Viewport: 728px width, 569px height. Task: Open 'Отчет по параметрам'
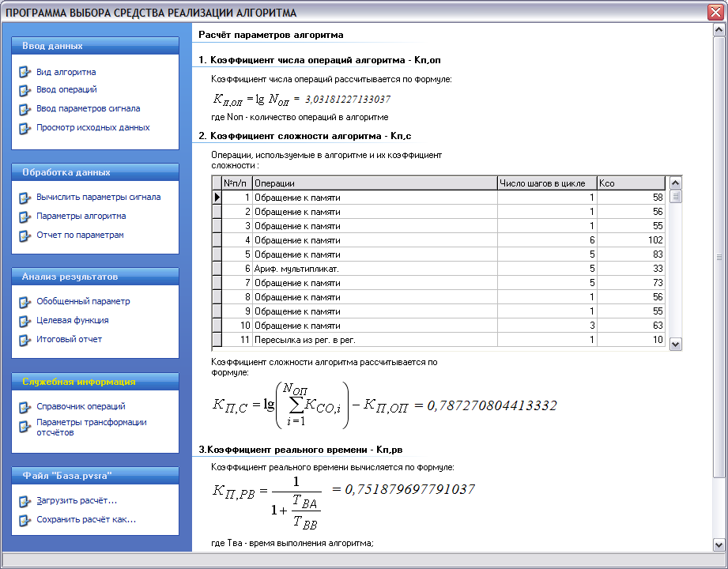click(x=80, y=235)
